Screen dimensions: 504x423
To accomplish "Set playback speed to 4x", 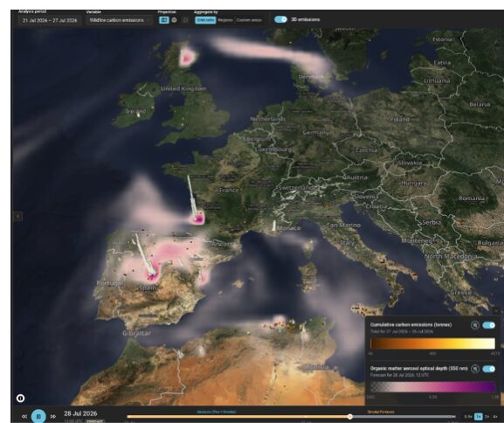I will click(495, 417).
